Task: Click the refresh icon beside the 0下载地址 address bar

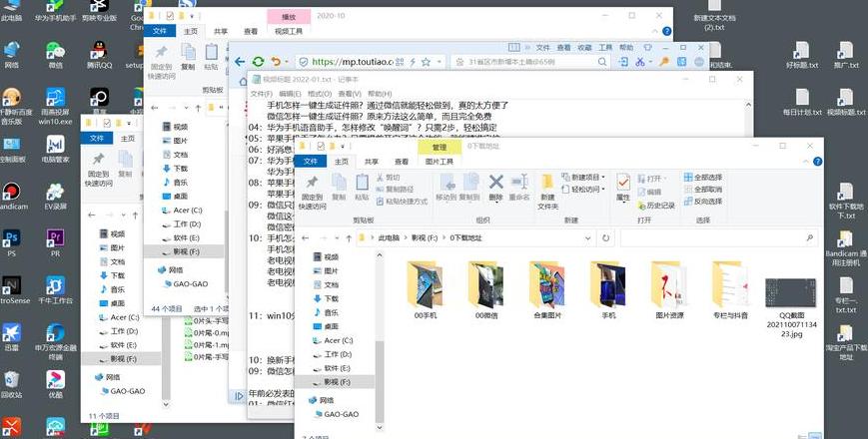Action: tap(605, 238)
